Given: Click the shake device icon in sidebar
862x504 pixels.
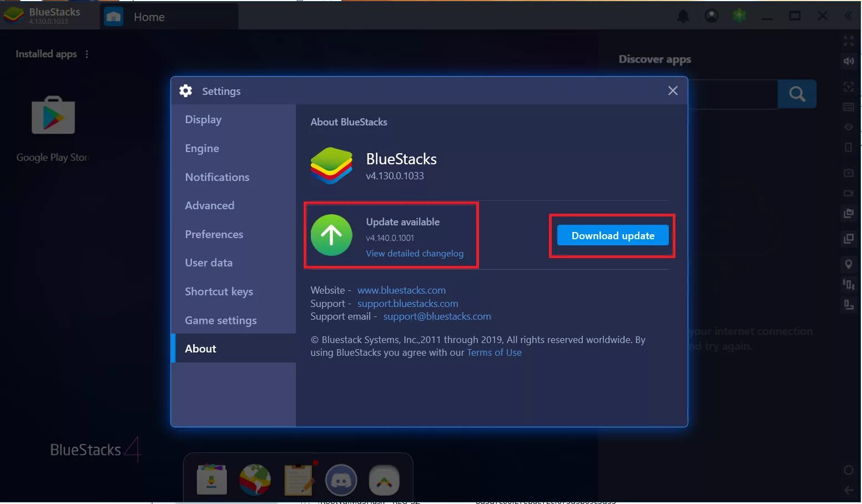Looking at the screenshot, I should tap(849, 285).
